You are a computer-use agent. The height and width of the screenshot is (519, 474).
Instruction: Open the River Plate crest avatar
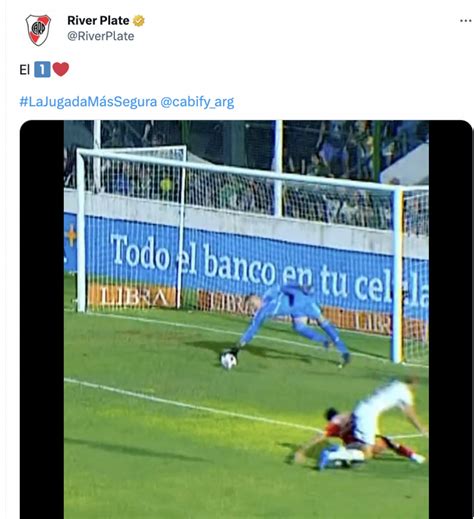(38, 30)
